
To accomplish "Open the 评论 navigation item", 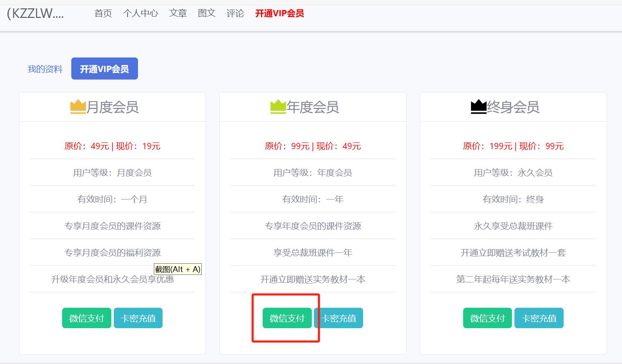I will click(235, 13).
